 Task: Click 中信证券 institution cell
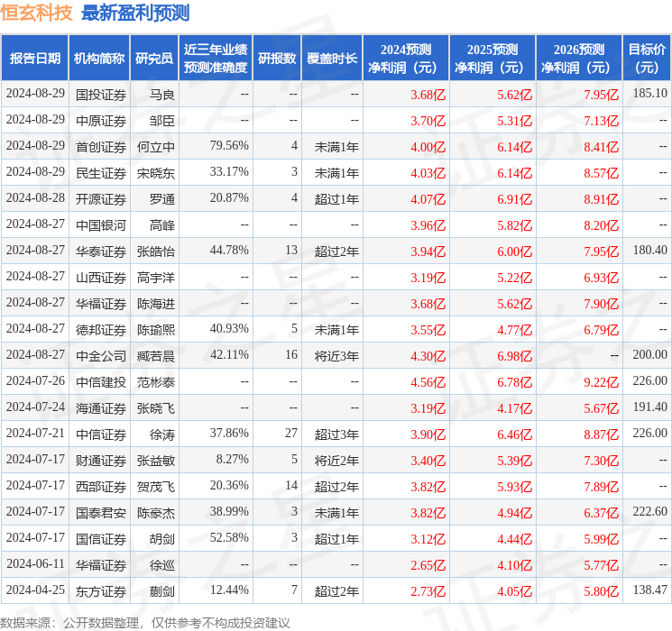pyautogui.click(x=101, y=434)
